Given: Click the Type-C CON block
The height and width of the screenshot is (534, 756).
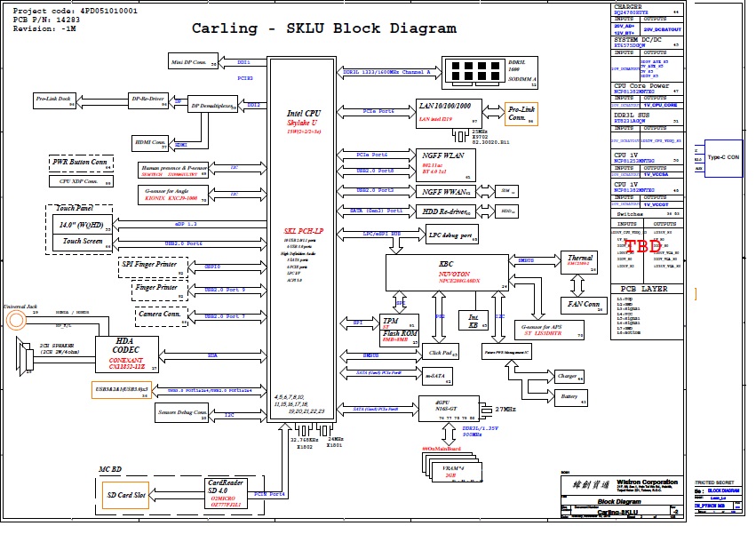Looking at the screenshot, I should click(x=723, y=158).
